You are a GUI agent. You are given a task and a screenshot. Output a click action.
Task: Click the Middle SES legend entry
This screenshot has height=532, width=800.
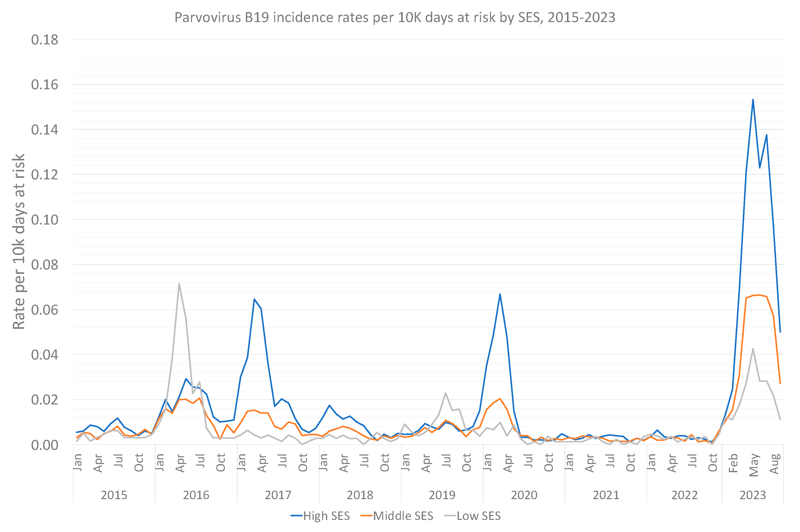pyautogui.click(x=403, y=516)
